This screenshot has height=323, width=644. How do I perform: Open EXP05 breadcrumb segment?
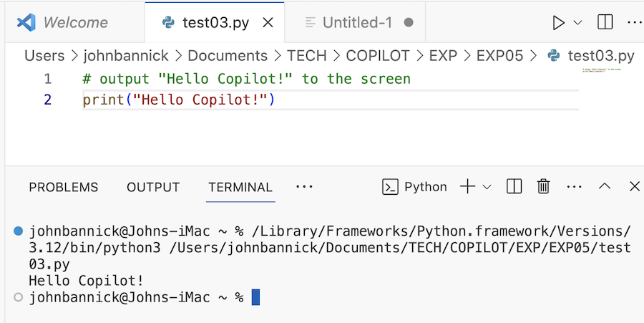(x=500, y=55)
